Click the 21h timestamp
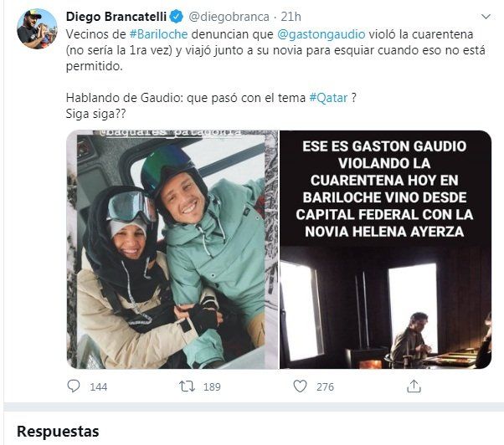Viewport: 504px width, 445px height. [x=291, y=17]
